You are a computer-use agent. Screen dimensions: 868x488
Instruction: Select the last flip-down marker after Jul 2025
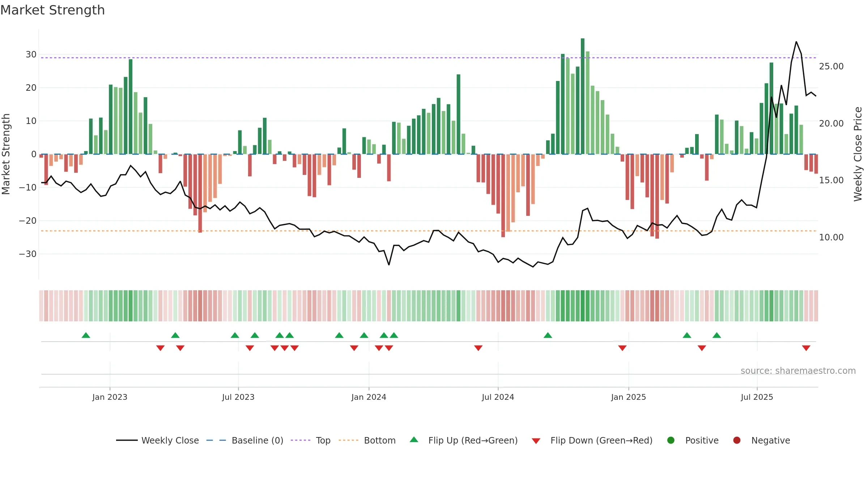[x=806, y=348]
